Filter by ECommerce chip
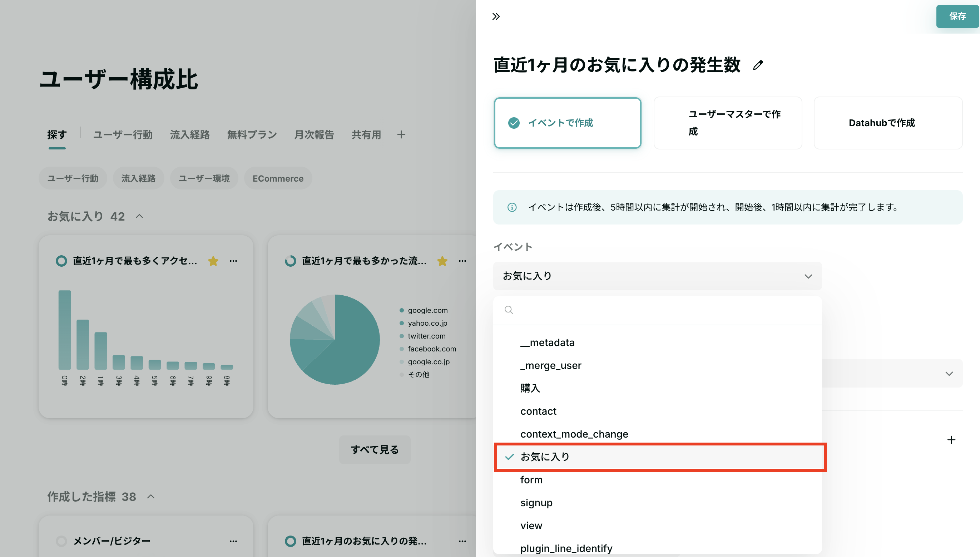980x557 pixels. point(278,178)
